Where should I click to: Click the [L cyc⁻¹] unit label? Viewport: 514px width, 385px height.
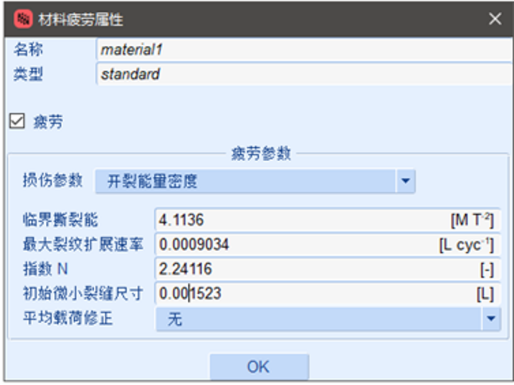tap(466, 245)
